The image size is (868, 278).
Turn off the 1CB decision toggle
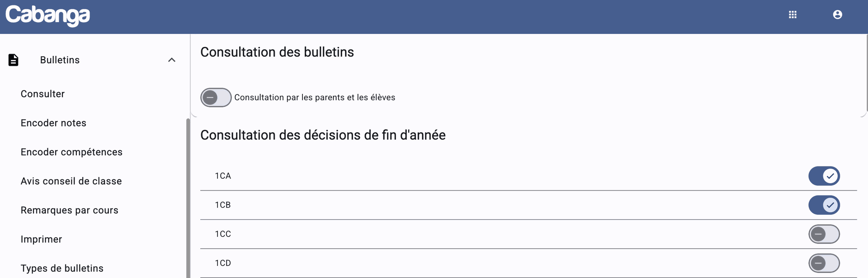[824, 205]
